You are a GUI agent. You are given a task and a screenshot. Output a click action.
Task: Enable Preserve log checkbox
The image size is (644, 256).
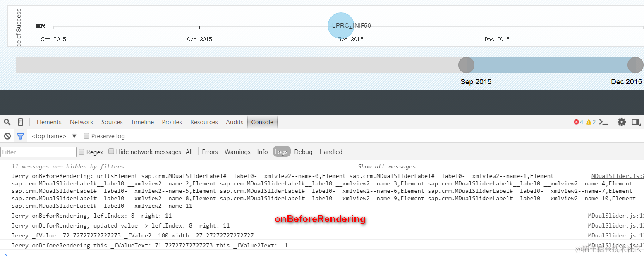(86, 136)
